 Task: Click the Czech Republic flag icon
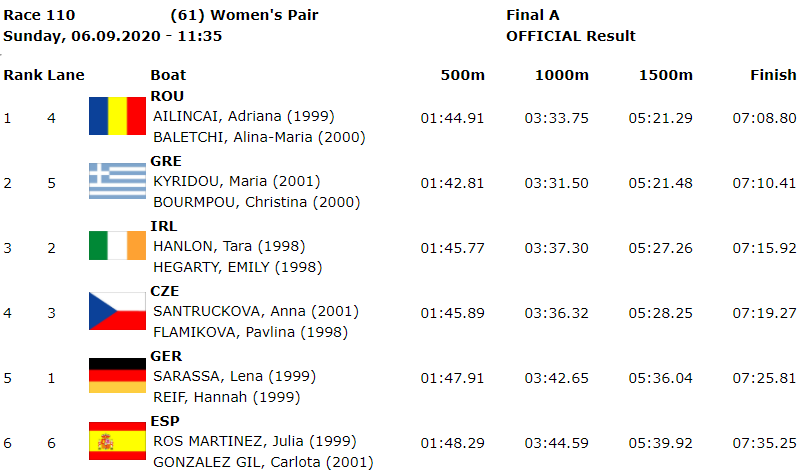pos(117,311)
